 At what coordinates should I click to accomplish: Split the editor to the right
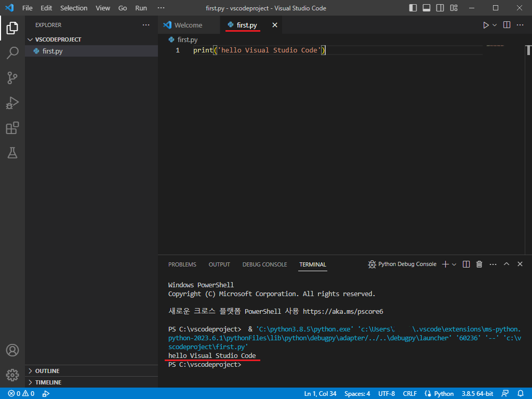point(507,25)
